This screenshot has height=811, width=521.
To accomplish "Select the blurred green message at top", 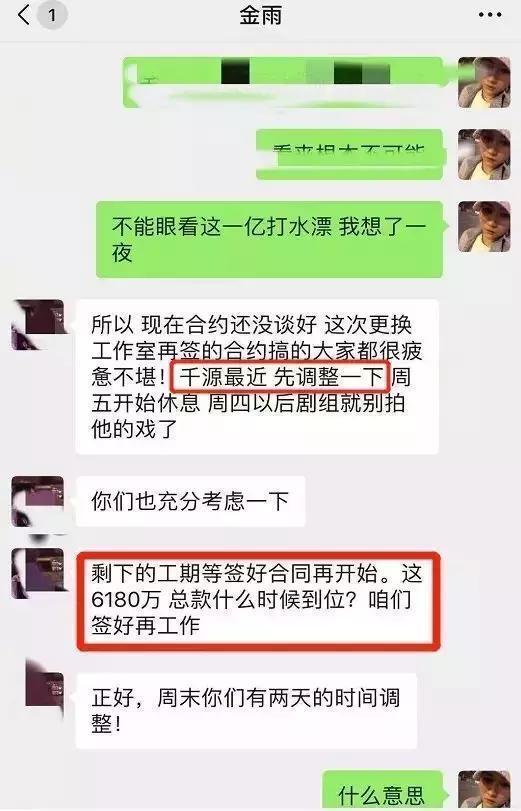I will (282, 82).
